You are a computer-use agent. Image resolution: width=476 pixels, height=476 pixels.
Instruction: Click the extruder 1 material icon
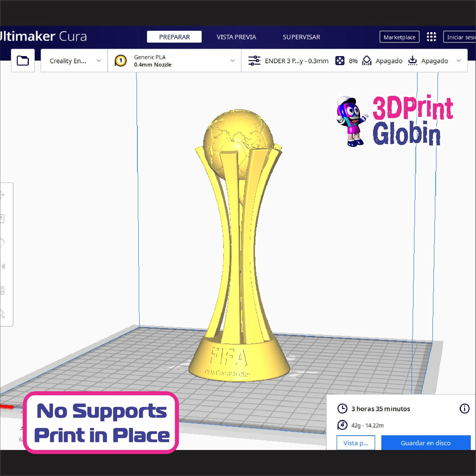click(x=120, y=61)
